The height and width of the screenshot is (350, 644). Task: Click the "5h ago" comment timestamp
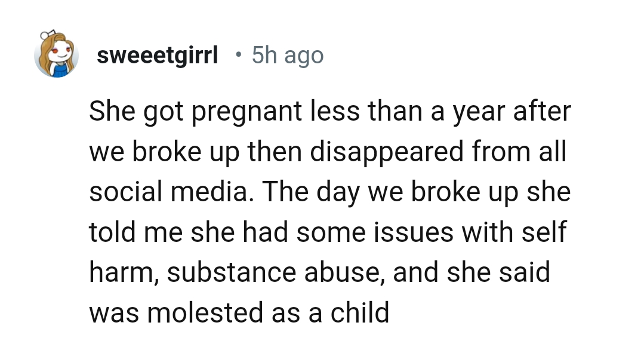point(288,56)
